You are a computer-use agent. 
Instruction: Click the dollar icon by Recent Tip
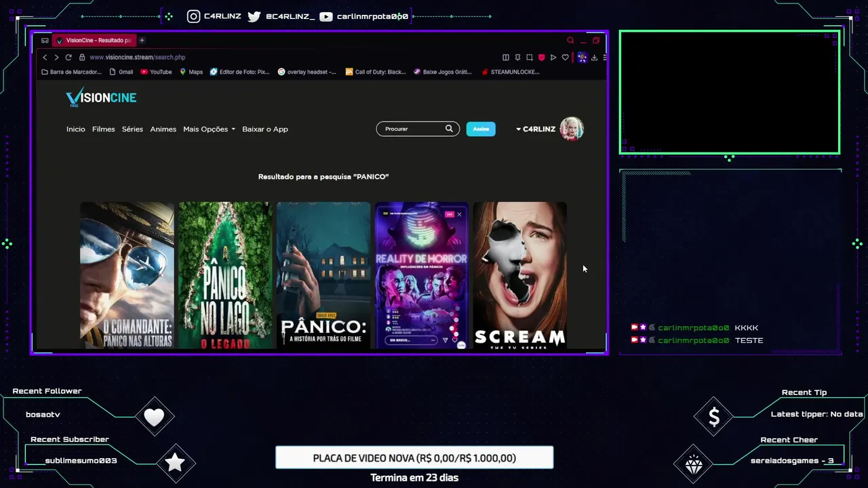click(714, 418)
